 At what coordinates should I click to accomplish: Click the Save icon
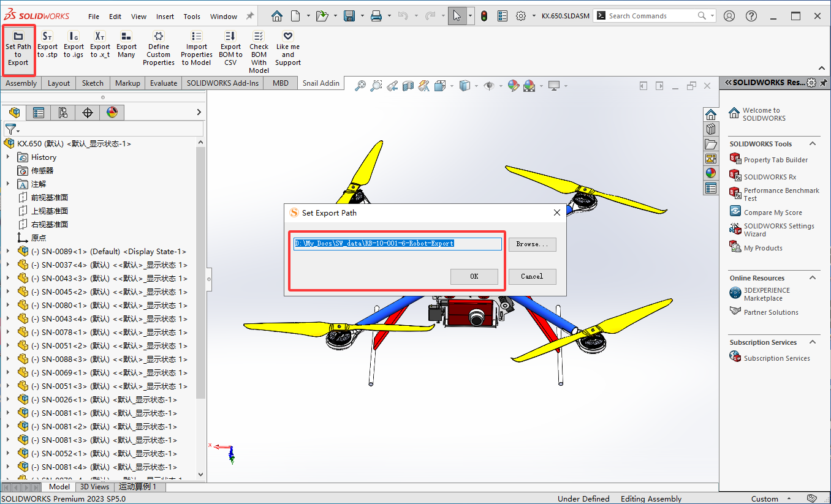pos(349,16)
